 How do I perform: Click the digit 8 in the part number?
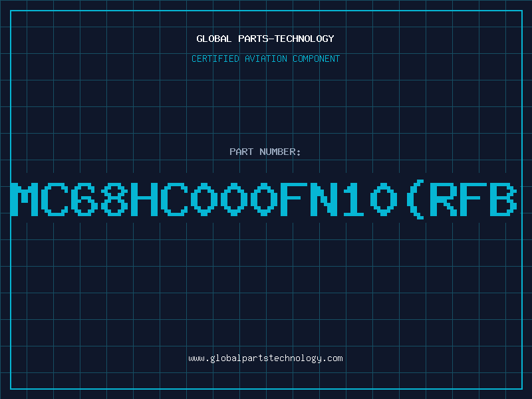click(114, 199)
